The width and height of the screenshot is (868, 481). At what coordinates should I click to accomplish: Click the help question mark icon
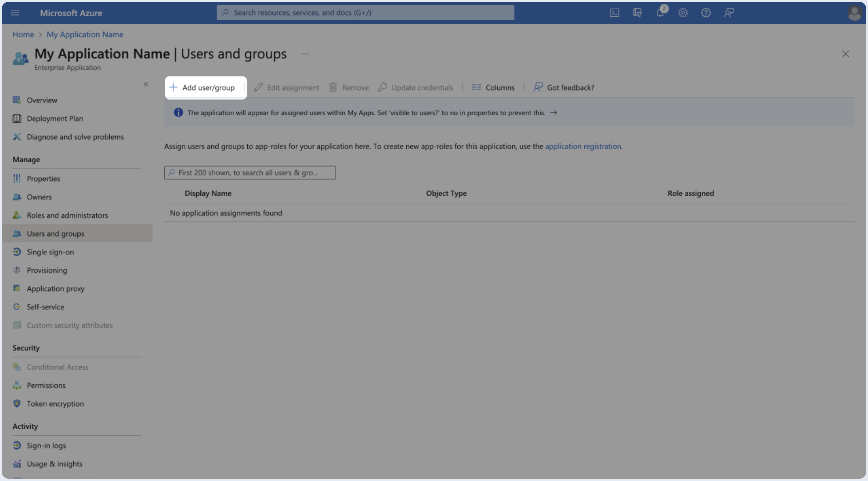coord(705,13)
